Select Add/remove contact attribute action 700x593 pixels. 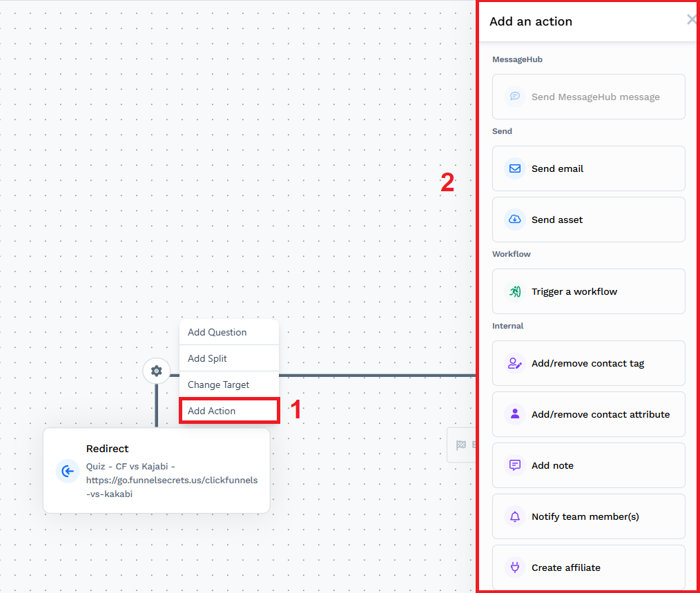pyautogui.click(x=588, y=414)
